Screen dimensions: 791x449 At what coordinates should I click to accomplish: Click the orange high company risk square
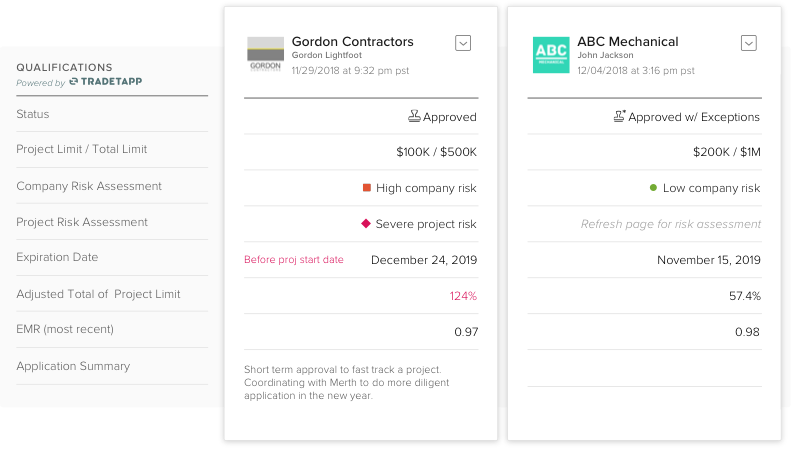coord(367,187)
